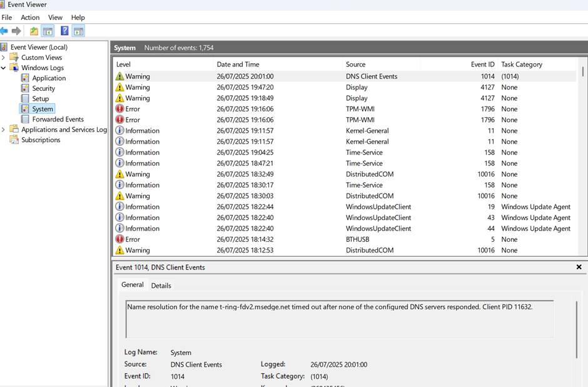Image resolution: width=588 pixels, height=387 pixels.
Task: Expand the Custom Views node
Action: click(x=3, y=58)
